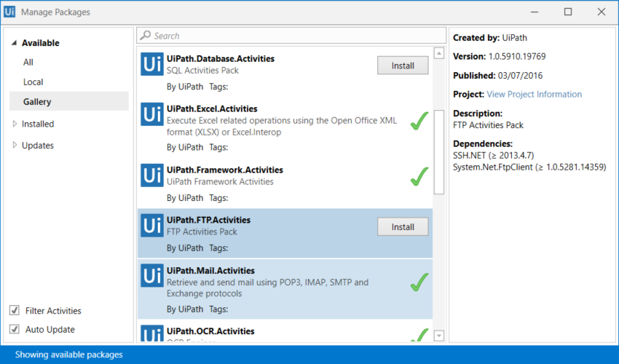Click the UiPath.OCR.Activities package icon
619x364 pixels.
[152, 333]
